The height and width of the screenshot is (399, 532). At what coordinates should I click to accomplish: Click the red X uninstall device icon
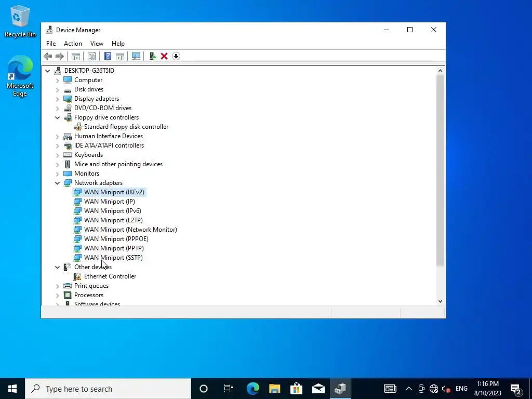tap(164, 56)
